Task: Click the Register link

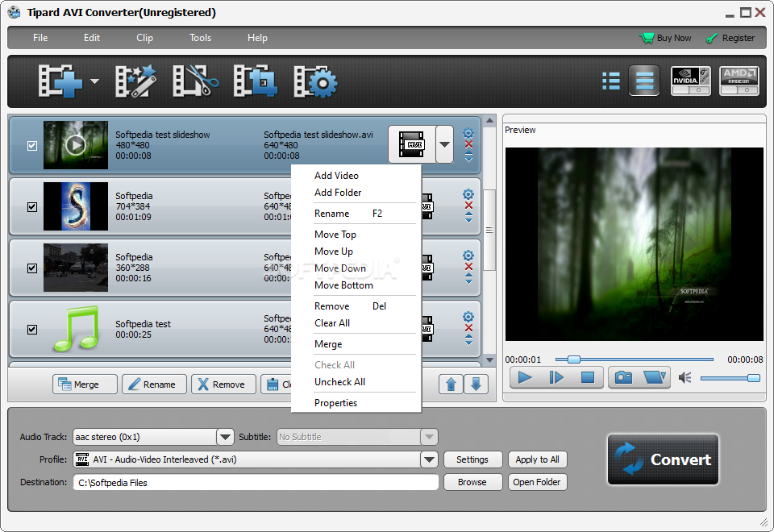Action: (x=730, y=38)
